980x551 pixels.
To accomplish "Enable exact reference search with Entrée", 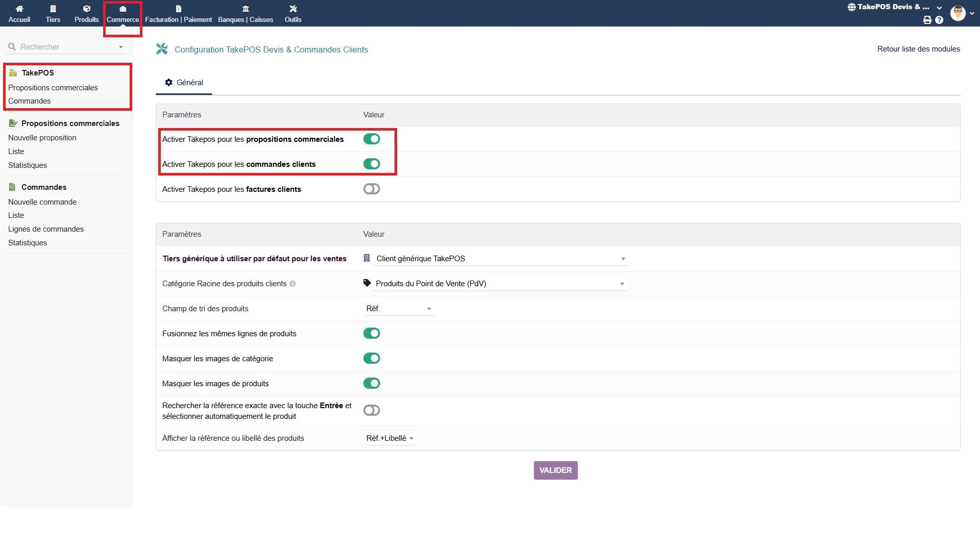I will (x=372, y=410).
